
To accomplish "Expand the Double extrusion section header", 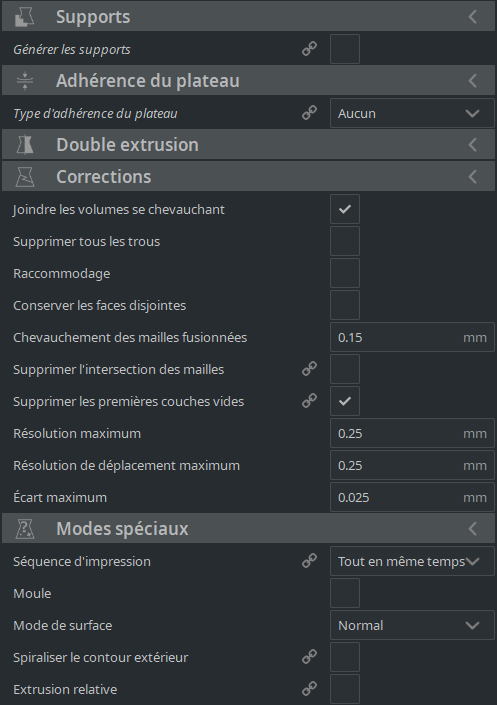I will tap(248, 145).
